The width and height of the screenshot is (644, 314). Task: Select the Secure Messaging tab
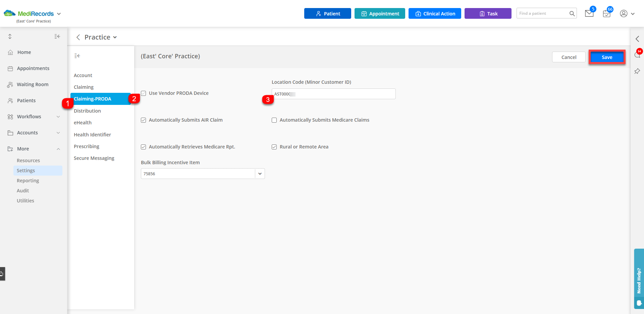[94, 158]
